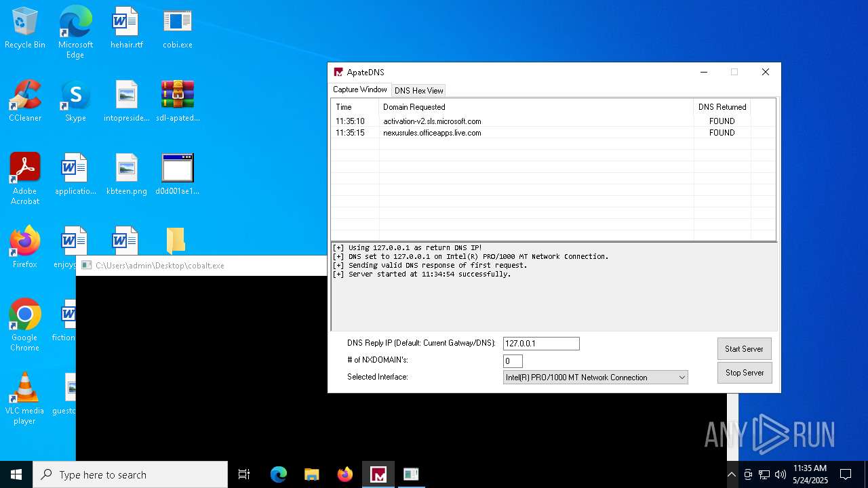Open the Recycle Bin desktop icon
The image size is (868, 488).
coord(25,28)
